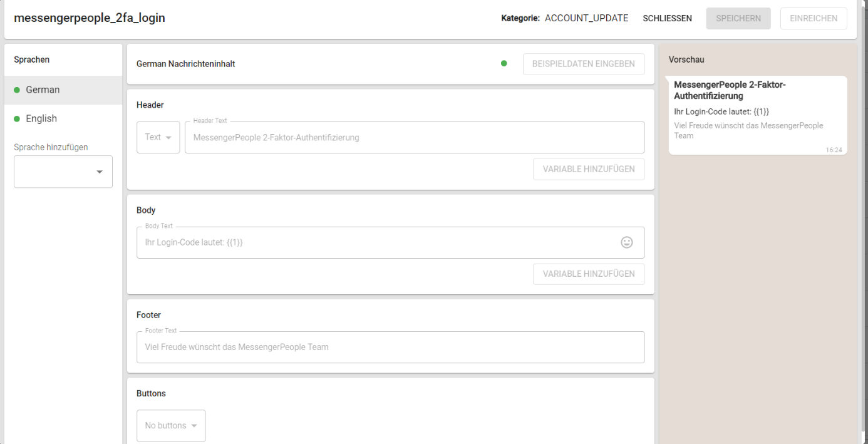This screenshot has height=444, width=868.
Task: Click the preview message header text
Action: pos(730,90)
